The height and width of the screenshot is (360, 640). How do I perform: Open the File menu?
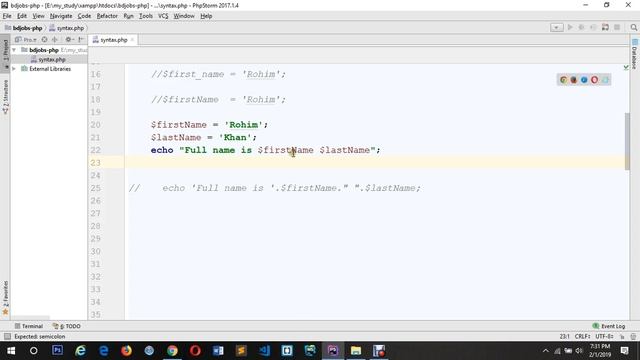[7, 16]
